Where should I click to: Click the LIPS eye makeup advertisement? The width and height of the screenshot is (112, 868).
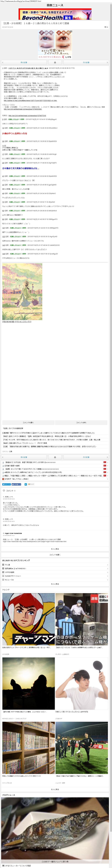point(55,44)
